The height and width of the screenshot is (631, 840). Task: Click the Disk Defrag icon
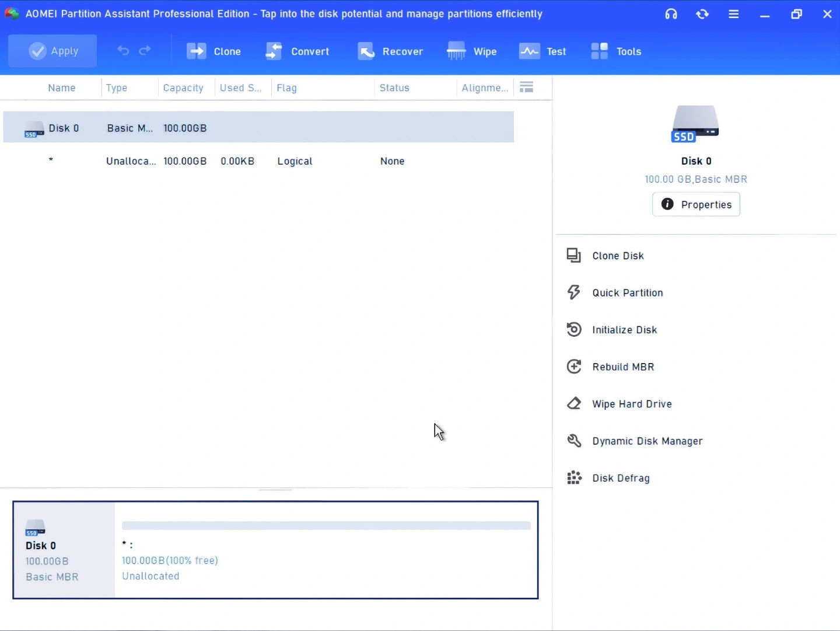point(574,478)
